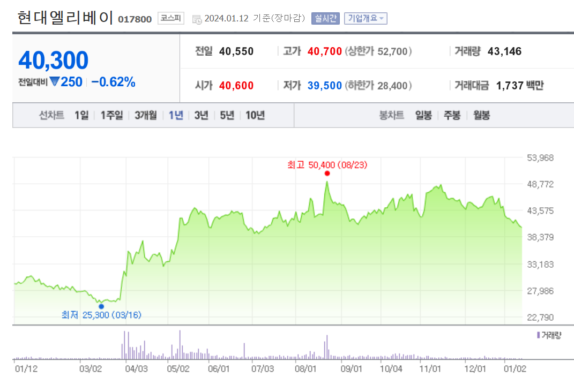Click the 전일 value 40,550

coord(236,51)
